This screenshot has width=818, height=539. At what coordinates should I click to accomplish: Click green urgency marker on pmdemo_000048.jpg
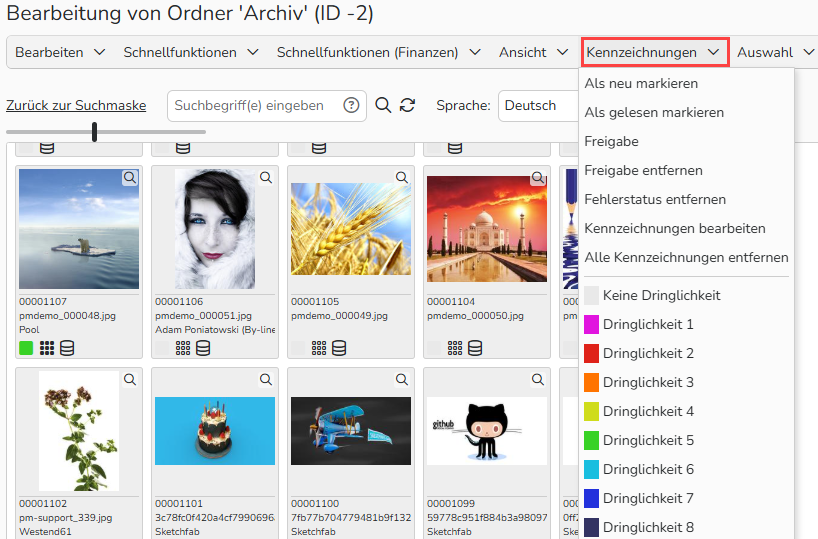click(x=26, y=348)
